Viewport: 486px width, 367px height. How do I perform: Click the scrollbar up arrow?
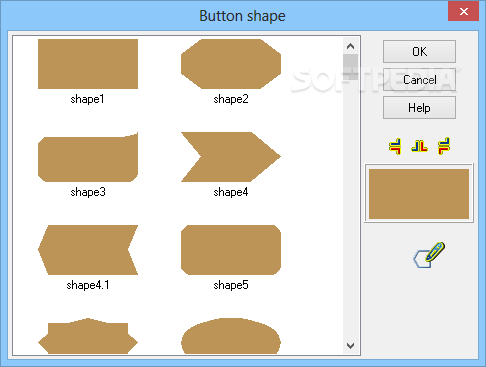click(x=350, y=46)
